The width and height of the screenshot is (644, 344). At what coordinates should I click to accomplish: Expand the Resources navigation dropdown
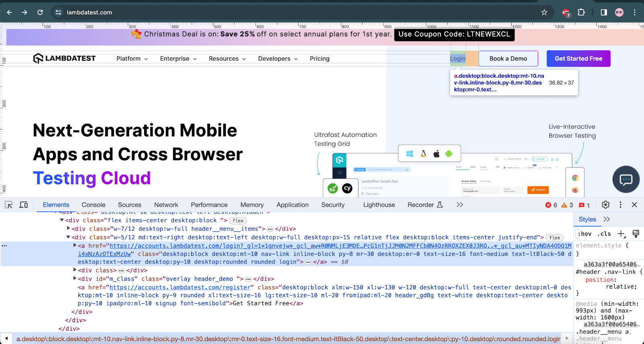[227, 59]
